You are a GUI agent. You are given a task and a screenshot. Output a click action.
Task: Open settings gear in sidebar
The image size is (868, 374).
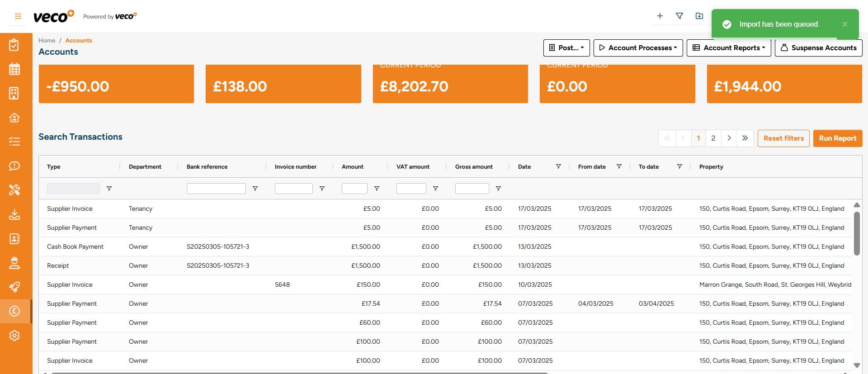14,336
